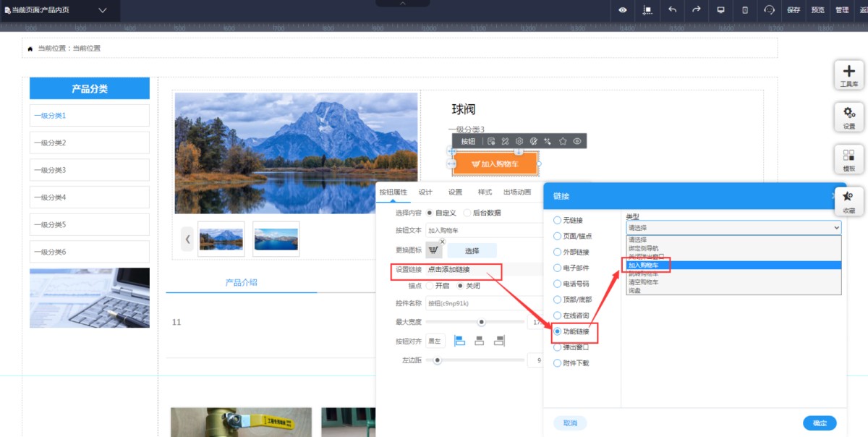Click the redo arrow in top toolbar
This screenshot has height=437, width=868.
tap(696, 10)
